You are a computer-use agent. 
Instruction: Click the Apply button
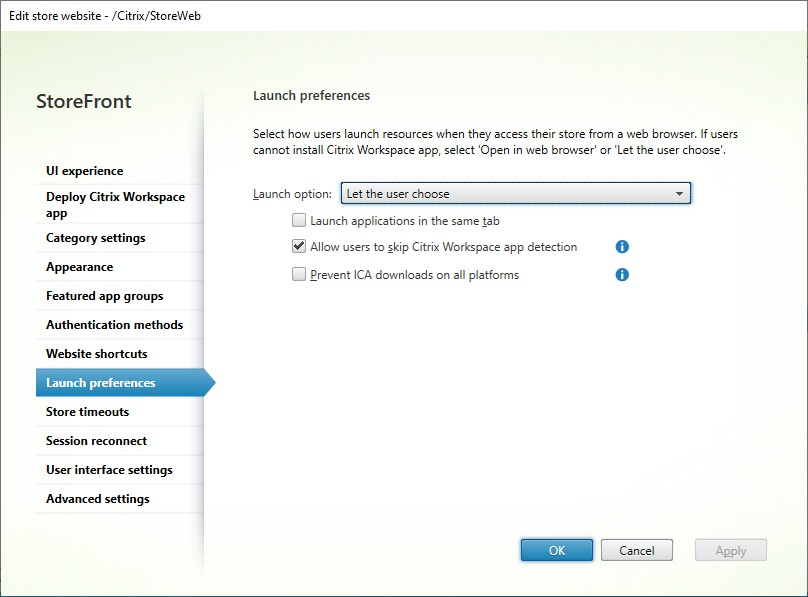(x=730, y=550)
